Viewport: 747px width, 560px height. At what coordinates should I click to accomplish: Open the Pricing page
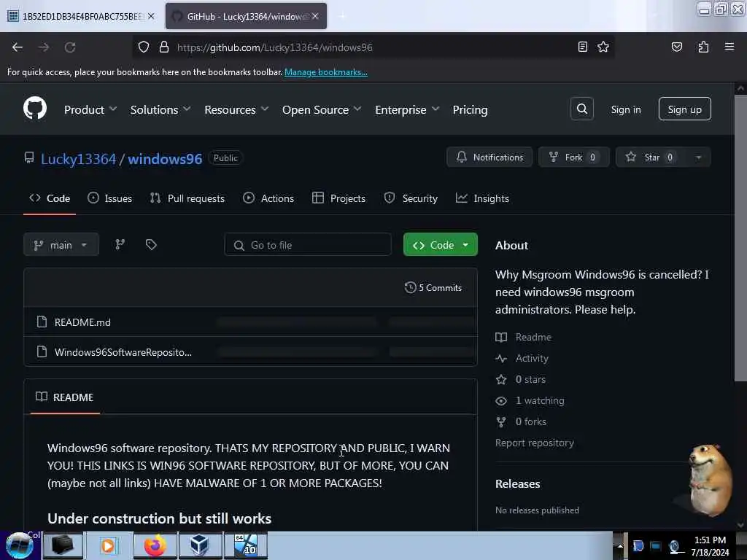(x=470, y=109)
